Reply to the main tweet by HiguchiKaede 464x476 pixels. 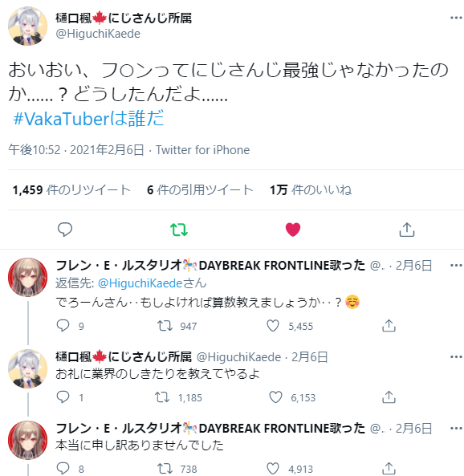65,230
